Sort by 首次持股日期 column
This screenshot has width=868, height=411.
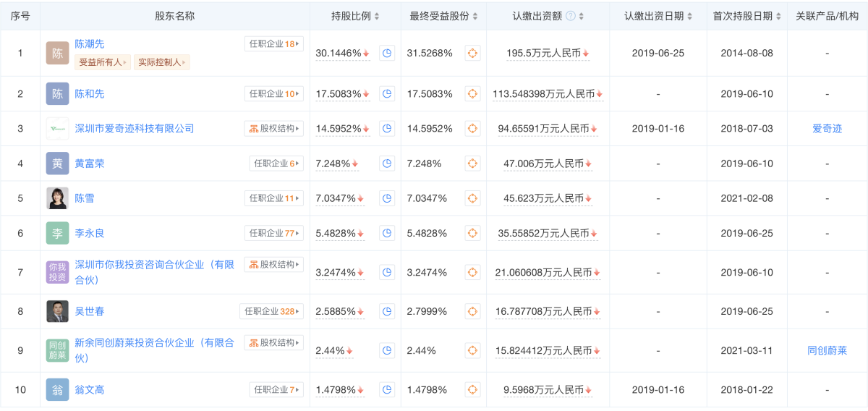click(x=777, y=16)
